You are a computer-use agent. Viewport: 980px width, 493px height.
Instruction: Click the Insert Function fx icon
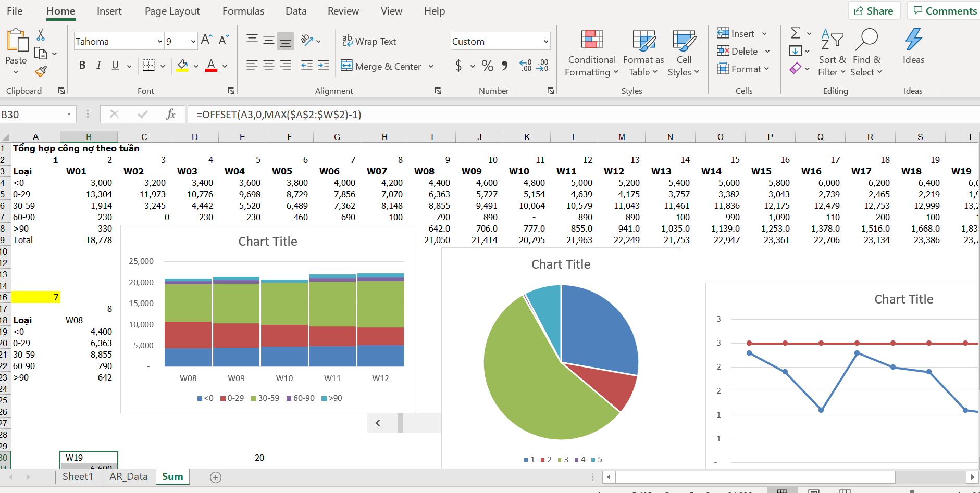[x=170, y=114]
